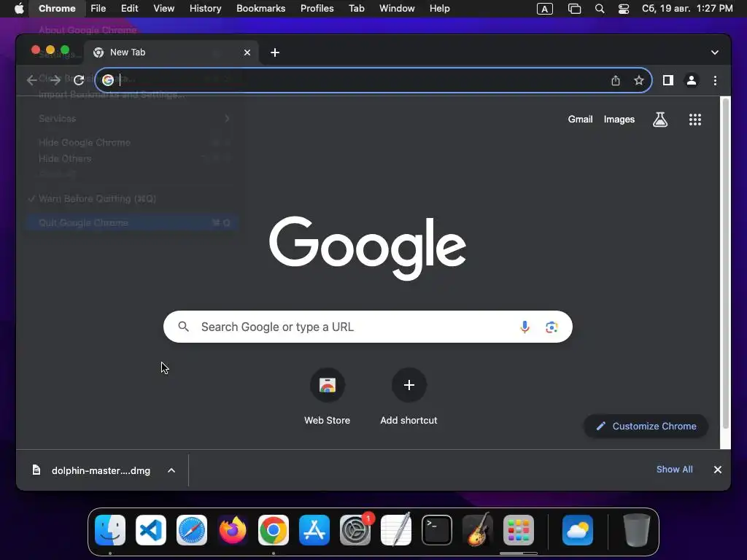Reload the current page
Viewport: 747px width, 560px height.
coord(79,80)
